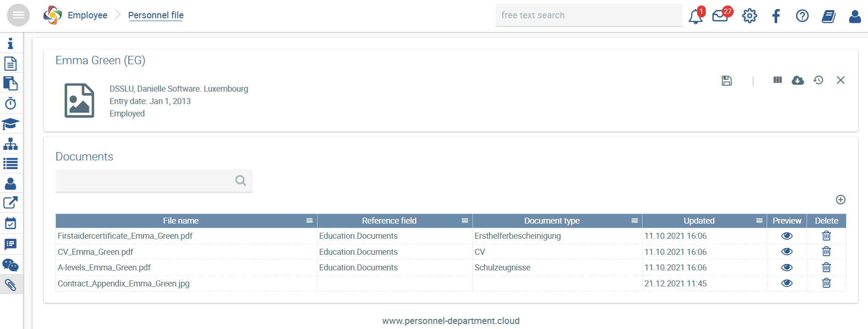868x329 pixels.
Task: Select Firstaidercertificate_Emma_Green.pdf file name
Action: [x=125, y=236]
